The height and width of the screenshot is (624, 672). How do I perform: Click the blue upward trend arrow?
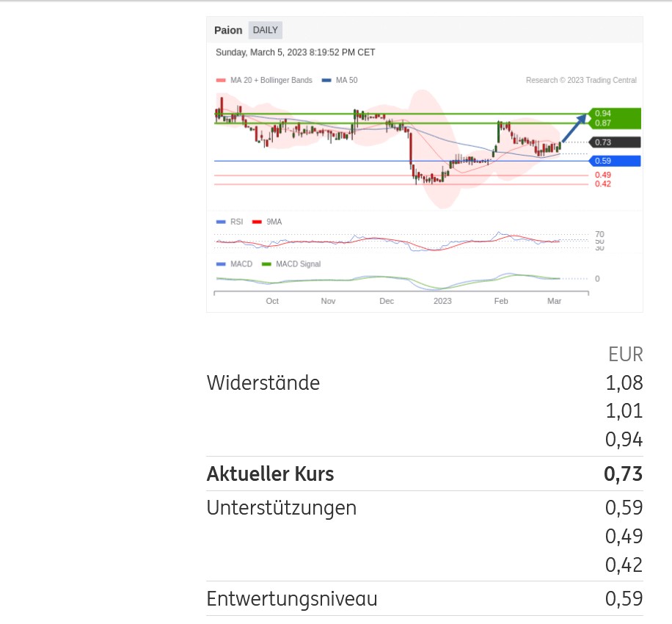pyautogui.click(x=574, y=128)
